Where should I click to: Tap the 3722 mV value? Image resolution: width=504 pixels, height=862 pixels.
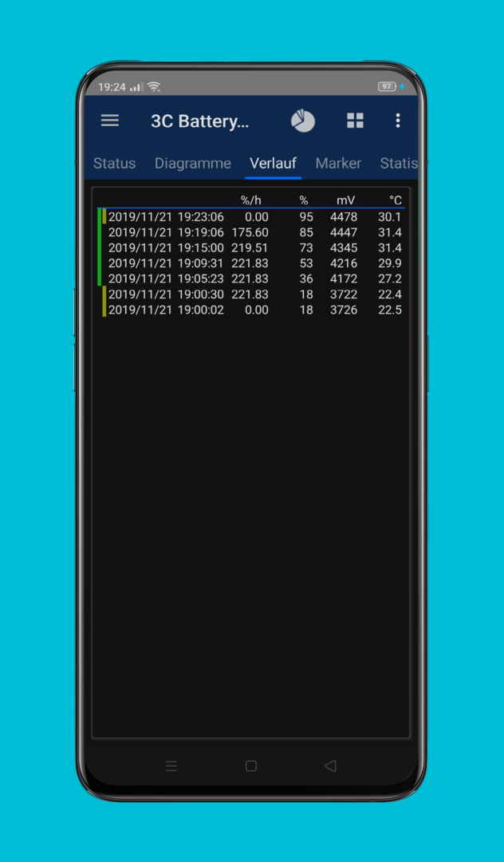click(344, 294)
